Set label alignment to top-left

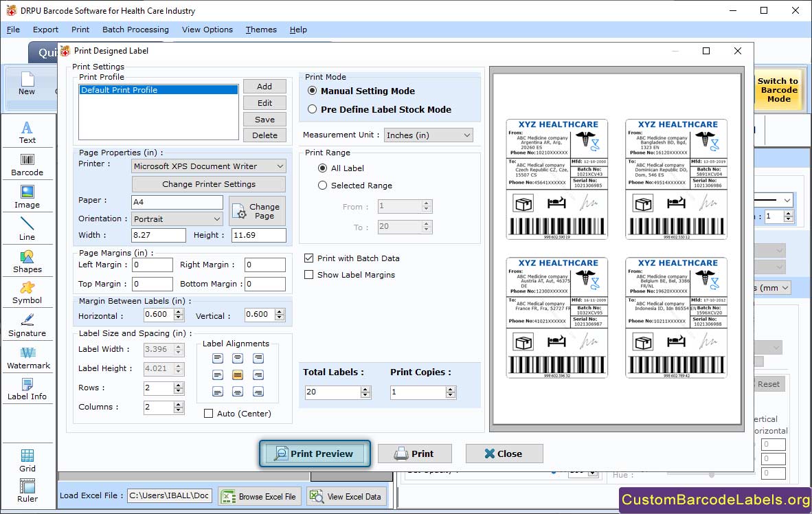[218, 358]
